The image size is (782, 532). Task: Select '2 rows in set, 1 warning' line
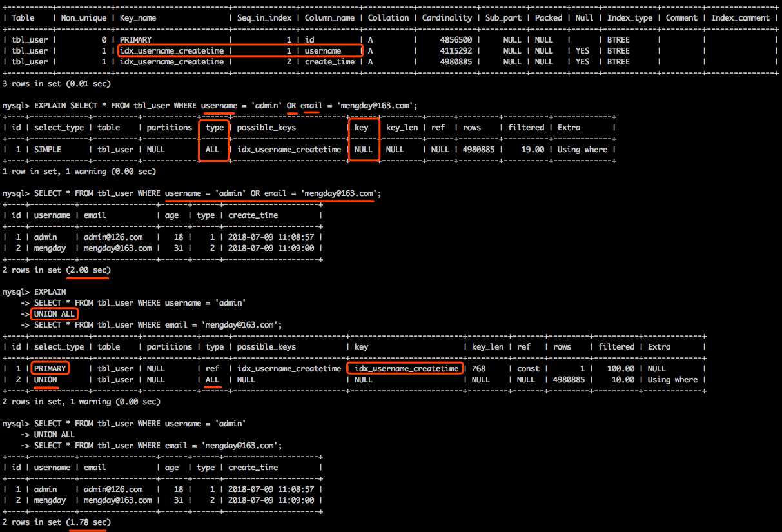(81, 402)
